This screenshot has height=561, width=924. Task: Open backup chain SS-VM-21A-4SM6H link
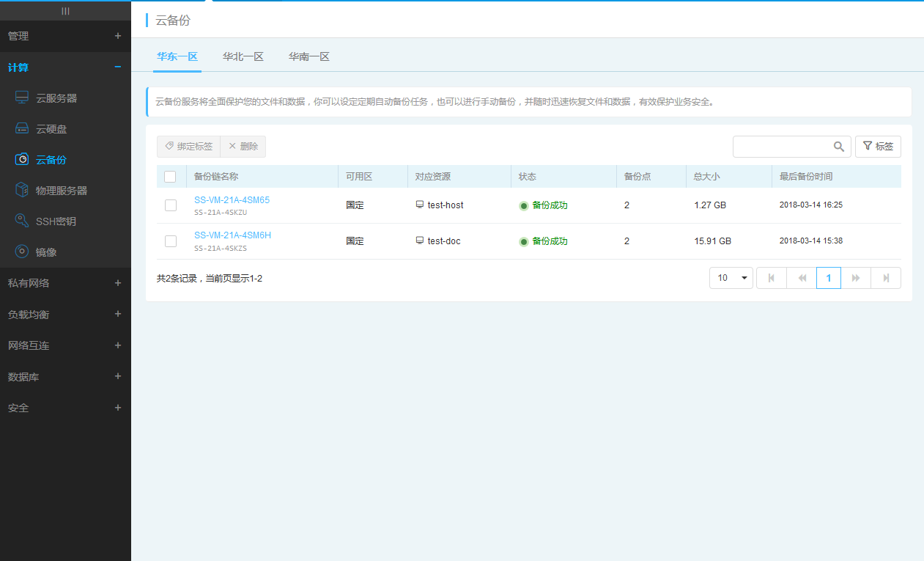tap(232, 235)
